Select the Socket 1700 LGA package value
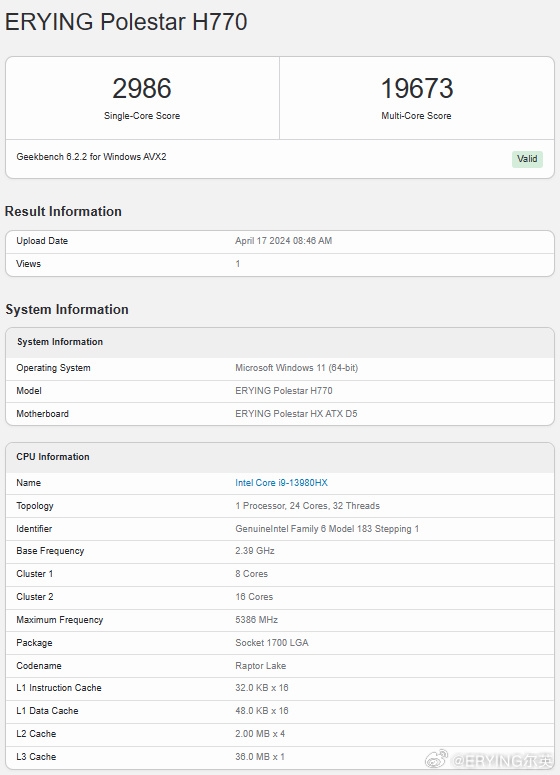The width and height of the screenshot is (560, 775). click(272, 643)
